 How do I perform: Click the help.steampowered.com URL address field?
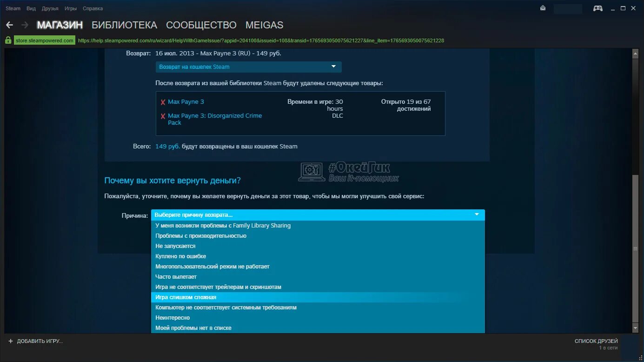pyautogui.click(x=261, y=40)
